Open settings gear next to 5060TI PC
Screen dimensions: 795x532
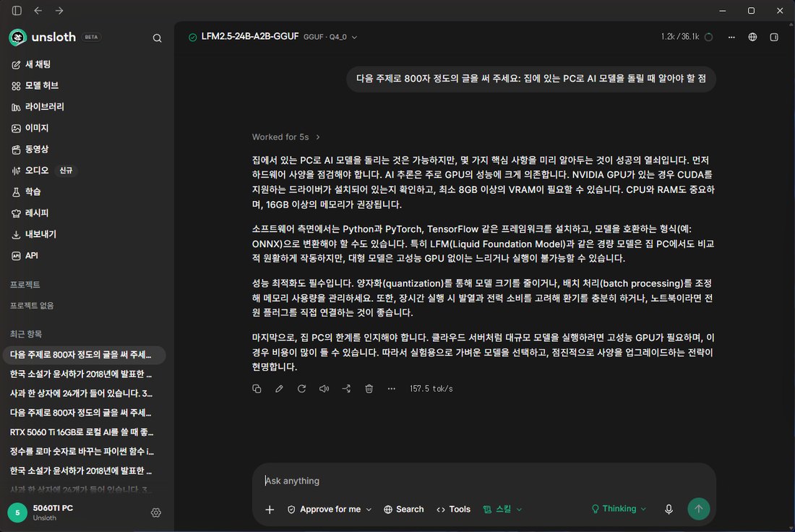pyautogui.click(x=156, y=512)
